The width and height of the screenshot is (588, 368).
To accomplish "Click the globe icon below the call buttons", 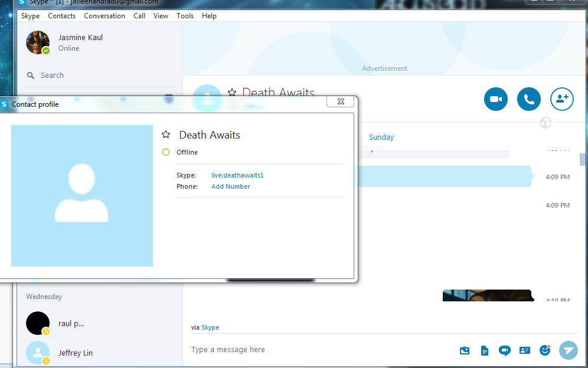I will (x=545, y=123).
